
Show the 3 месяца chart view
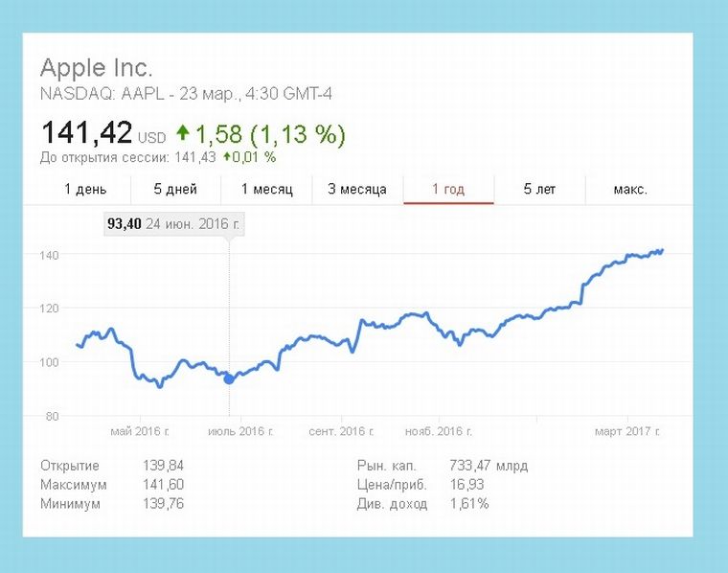click(357, 189)
